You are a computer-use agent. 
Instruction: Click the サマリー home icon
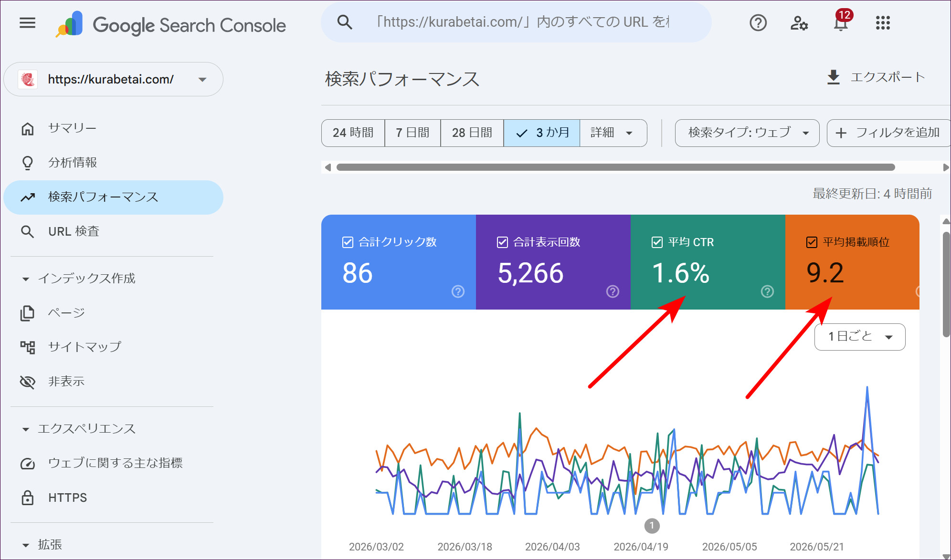click(28, 128)
